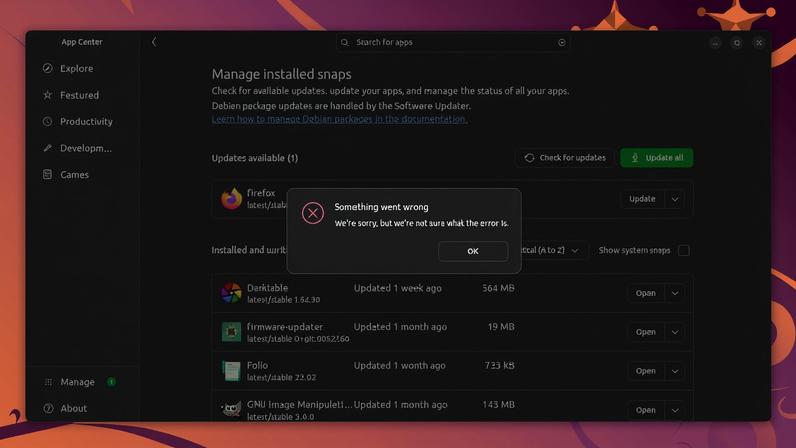The height and width of the screenshot is (448, 796).
Task: Open the Folio app
Action: pos(645,371)
